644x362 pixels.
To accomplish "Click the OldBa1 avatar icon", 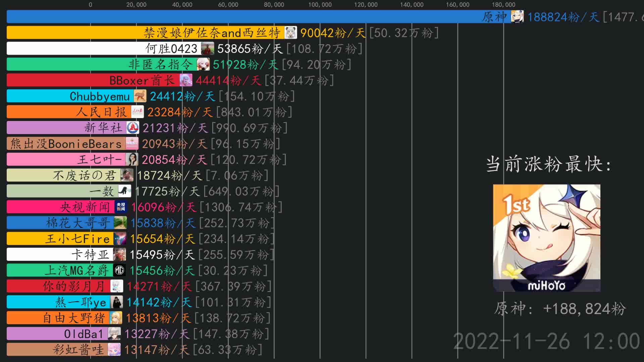I will (x=114, y=334).
